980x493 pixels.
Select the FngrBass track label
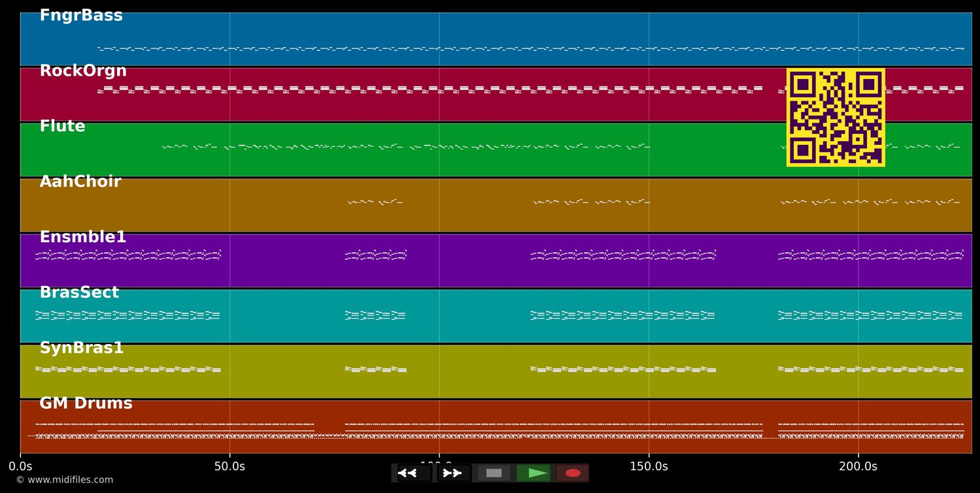81,16
